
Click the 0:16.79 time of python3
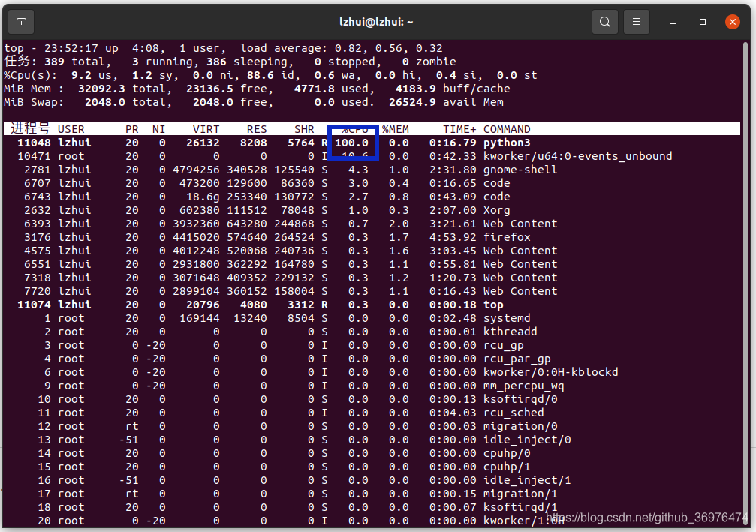(x=453, y=143)
